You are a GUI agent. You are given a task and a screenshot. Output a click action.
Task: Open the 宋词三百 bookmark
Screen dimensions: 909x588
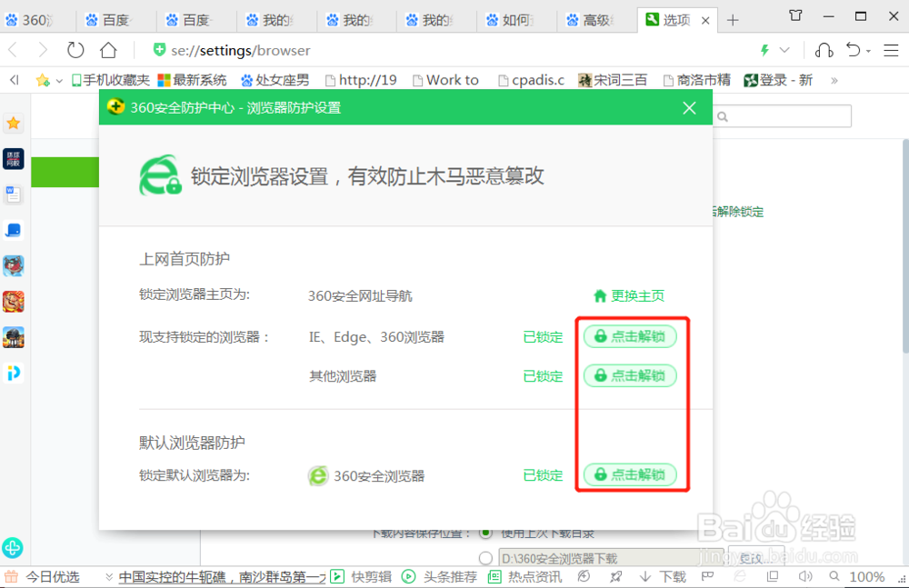point(613,80)
